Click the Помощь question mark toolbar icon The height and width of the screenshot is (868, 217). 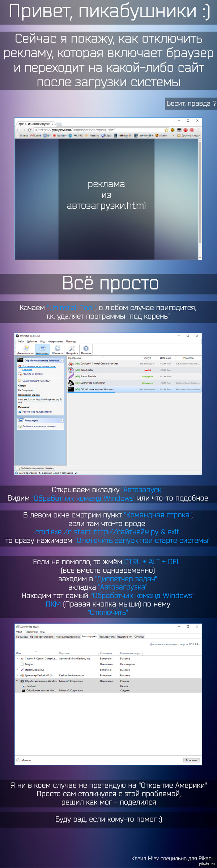pyautogui.click(x=86, y=349)
